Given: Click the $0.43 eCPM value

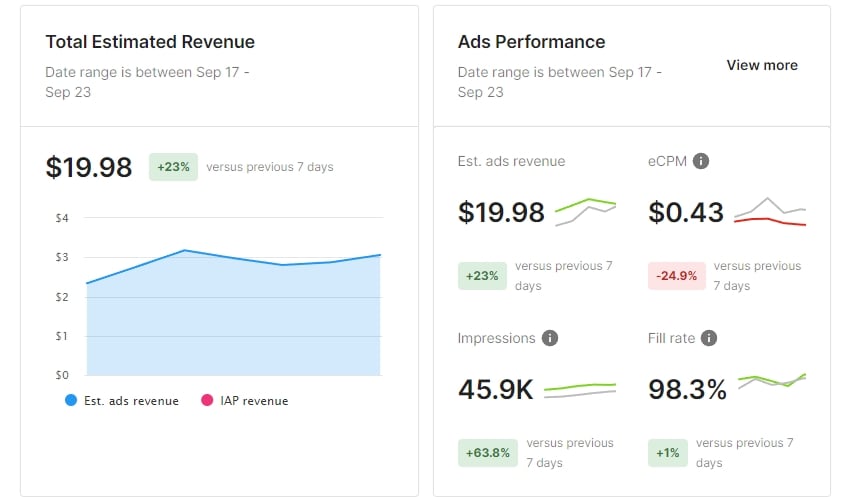Looking at the screenshot, I should point(686,212).
